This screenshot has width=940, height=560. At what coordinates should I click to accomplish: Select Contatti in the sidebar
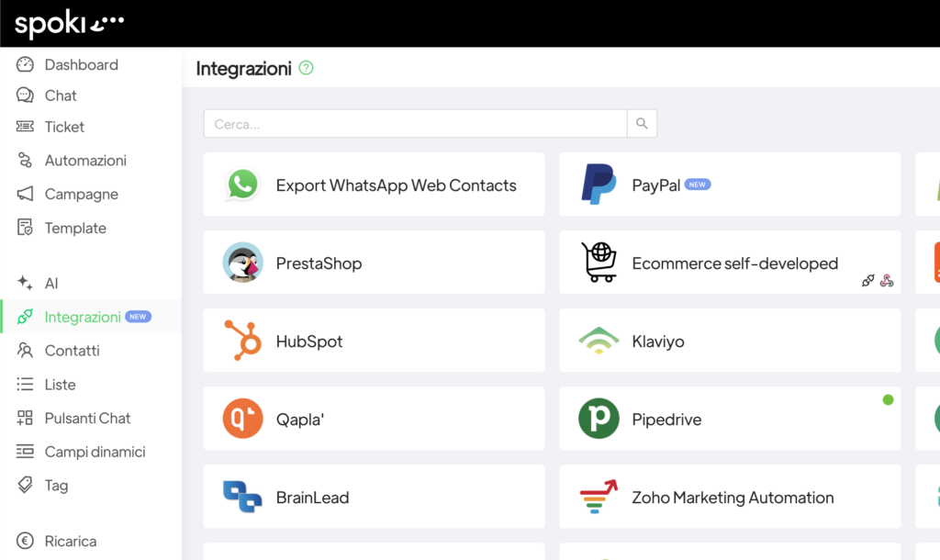tap(72, 351)
